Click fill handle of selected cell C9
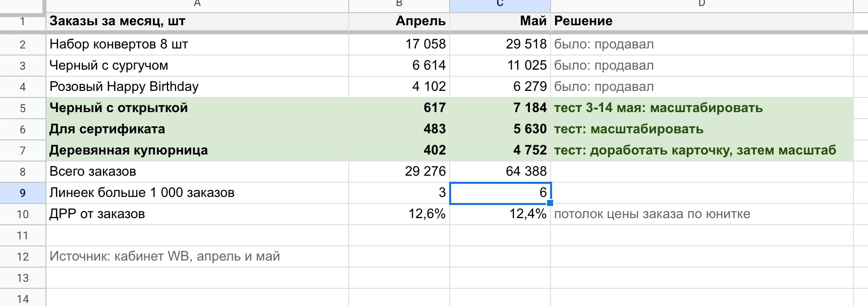Viewport: 868px width, 306px height. pos(550,203)
